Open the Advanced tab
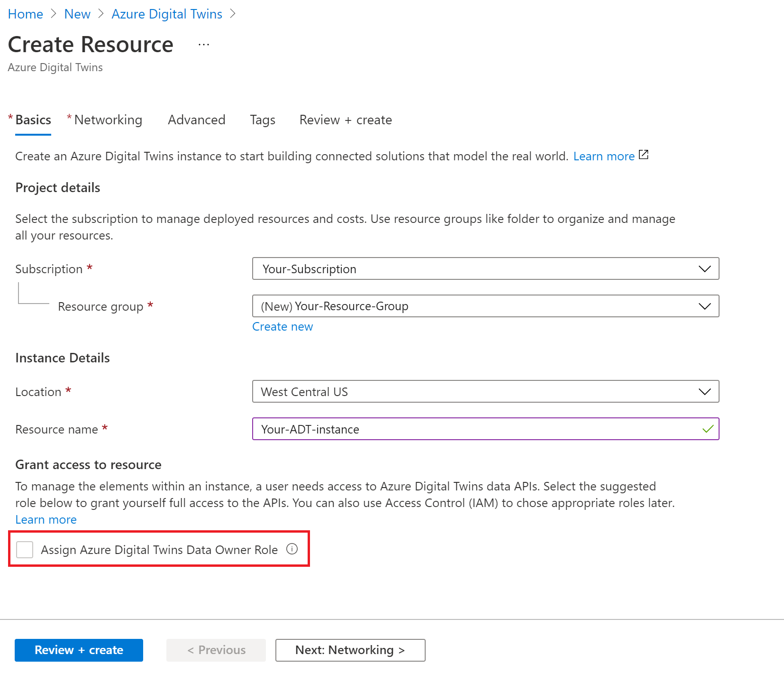Viewport: 784px width, 683px height. coord(197,120)
